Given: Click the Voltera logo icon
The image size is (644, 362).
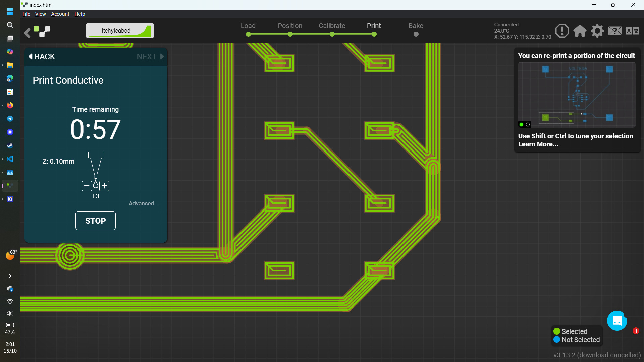Looking at the screenshot, I should point(42,32).
